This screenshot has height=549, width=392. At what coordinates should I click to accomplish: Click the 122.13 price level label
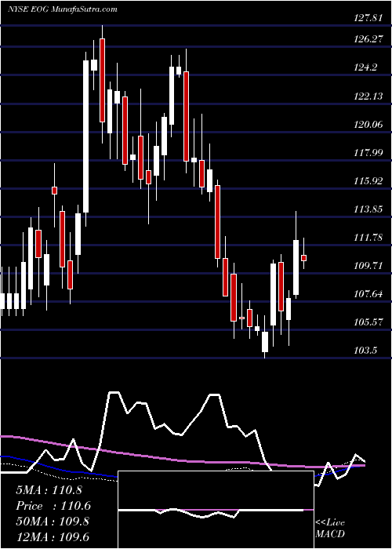pyautogui.click(x=368, y=96)
